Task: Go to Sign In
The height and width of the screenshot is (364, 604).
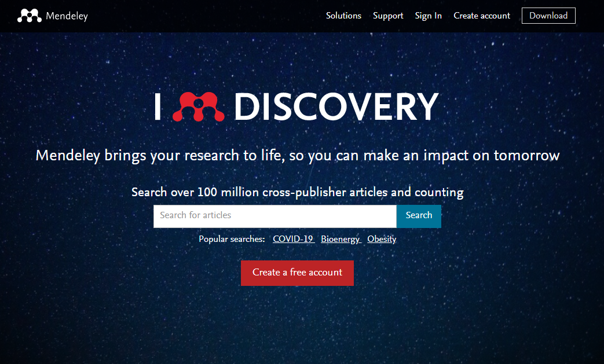Action: coord(428,16)
